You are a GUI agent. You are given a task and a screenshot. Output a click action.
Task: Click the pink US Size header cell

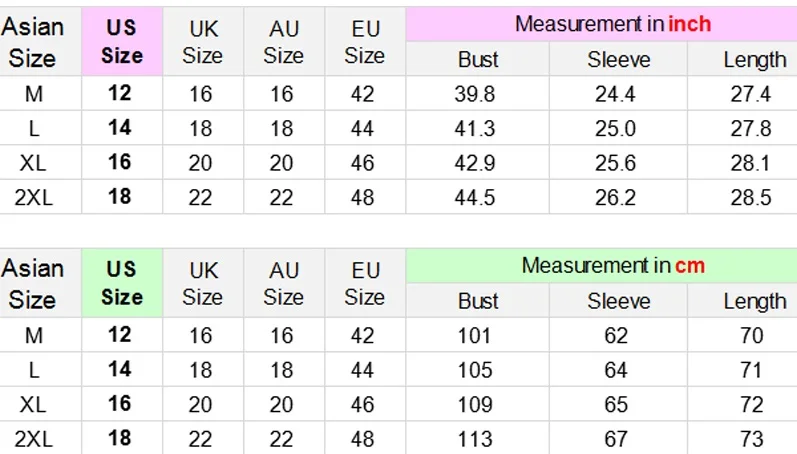pos(122,42)
